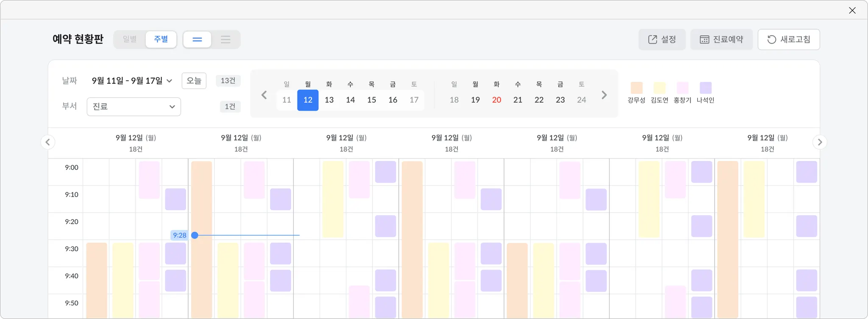Viewport: 868px width, 319px height.
Task: Select 주별 weekly view
Action: tap(161, 39)
